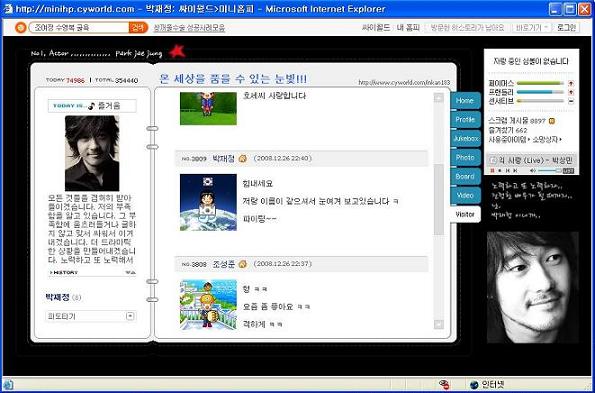Click the up arrow next to 프렌들리
The image size is (595, 393).
(x=571, y=92)
